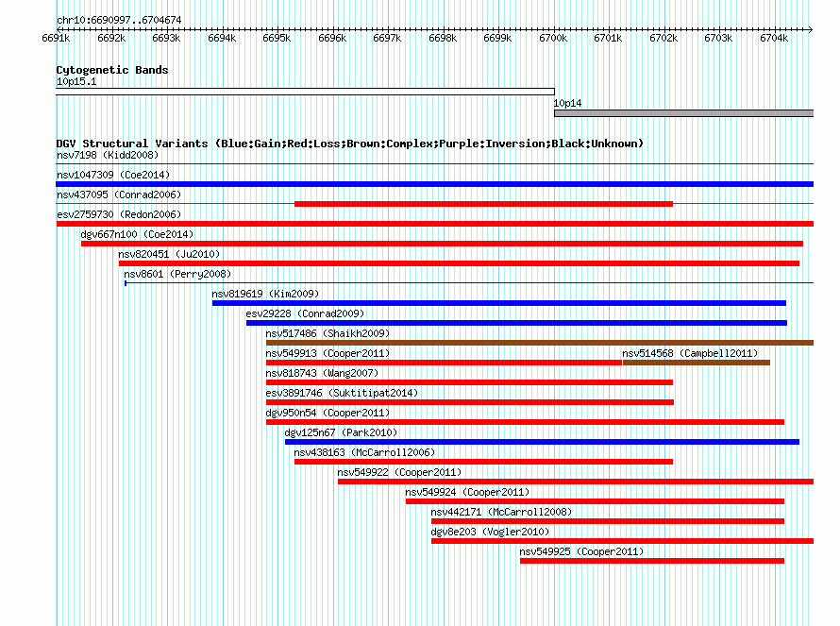840x626 pixels.
Task: Click the blue esv29228 gain bar
Action: pos(516,323)
